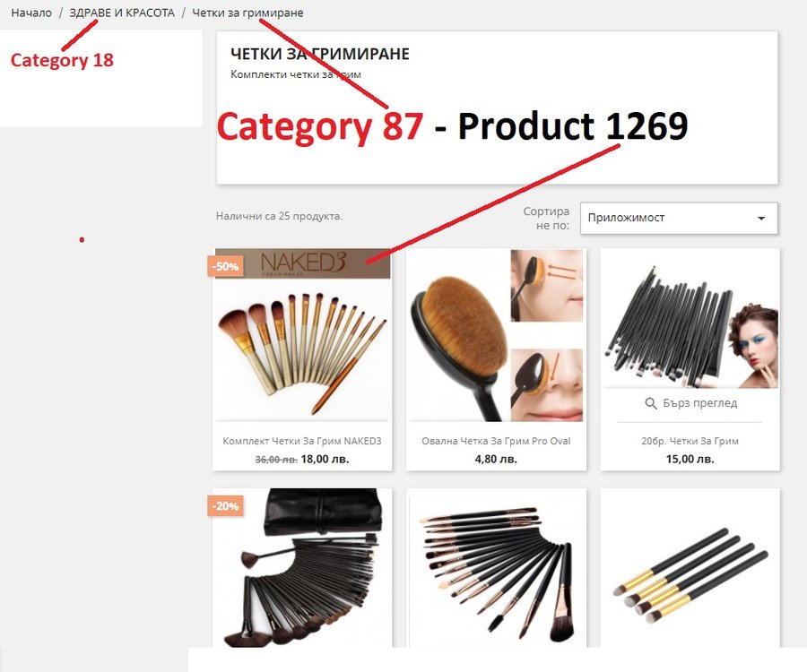Click the ЧЕТКИ ЗА ГРИМИРАНЕ category heading

(x=320, y=54)
